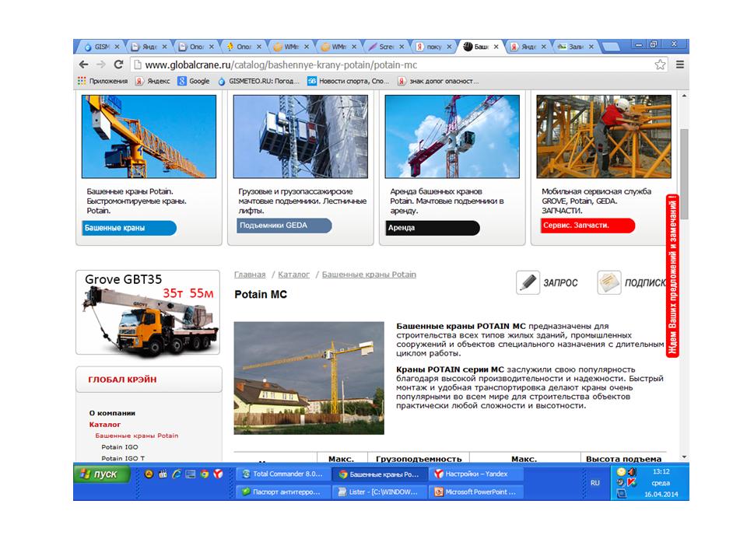This screenshot has height=560, width=747.
Task: Switch to the Зали browser tab
Action: (x=576, y=47)
